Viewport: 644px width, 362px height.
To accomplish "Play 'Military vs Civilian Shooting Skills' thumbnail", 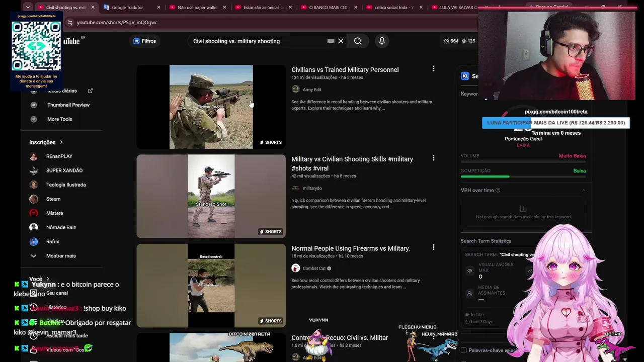I will click(211, 196).
